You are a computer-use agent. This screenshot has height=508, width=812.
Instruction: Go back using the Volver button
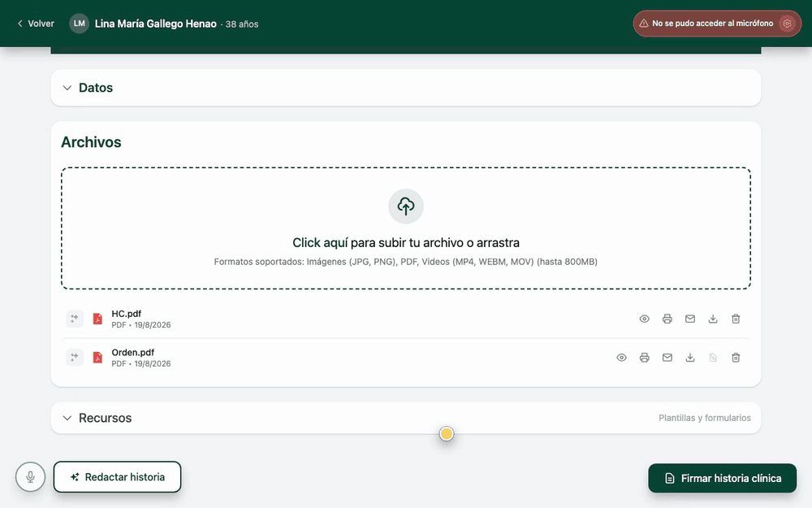click(x=36, y=24)
